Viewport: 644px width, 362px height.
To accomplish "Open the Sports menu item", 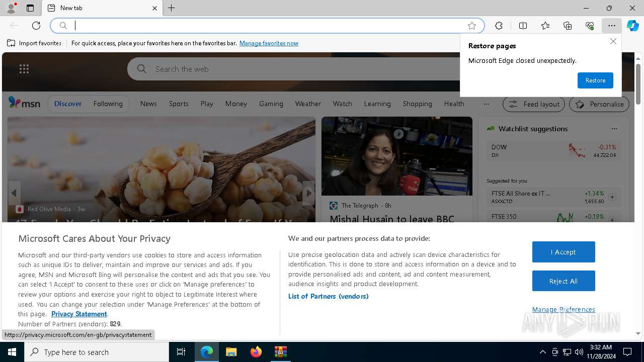I will [179, 104].
